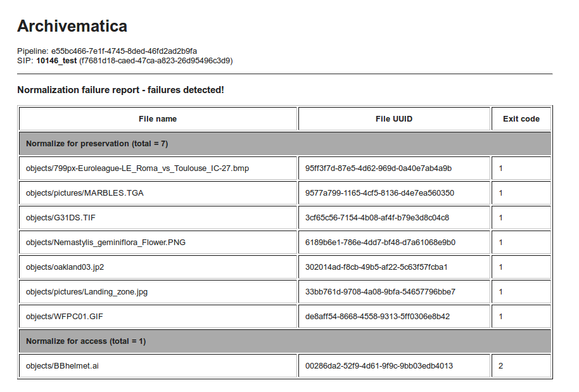Click the Archivematica heading

pyautogui.click(x=72, y=26)
